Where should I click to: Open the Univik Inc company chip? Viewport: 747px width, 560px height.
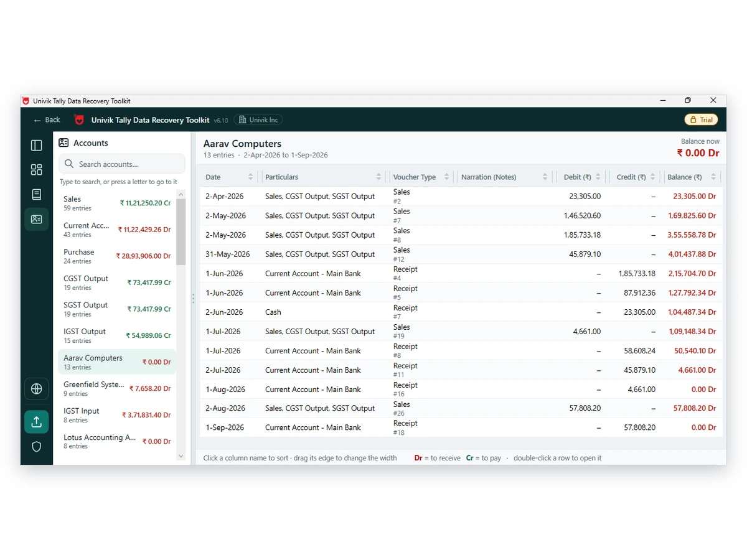[x=258, y=120]
